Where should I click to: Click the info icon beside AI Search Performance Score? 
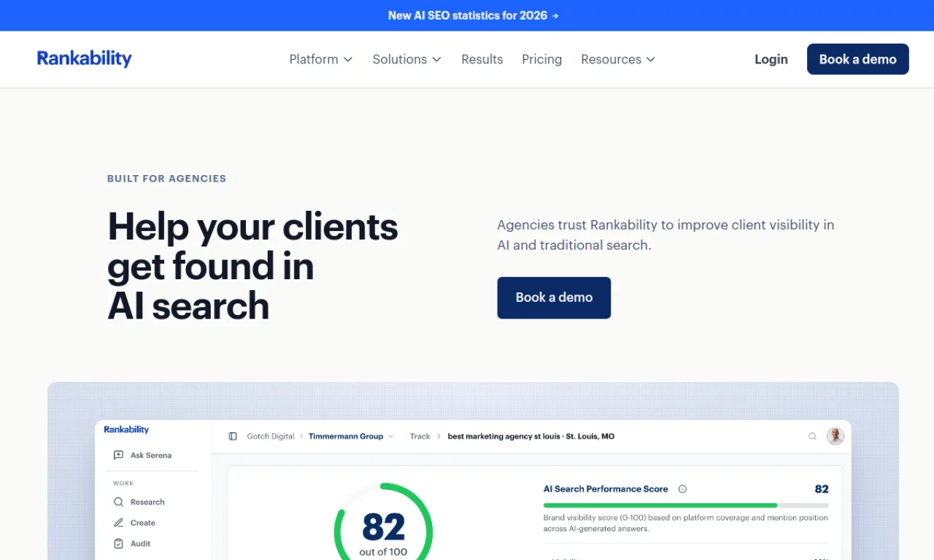682,489
